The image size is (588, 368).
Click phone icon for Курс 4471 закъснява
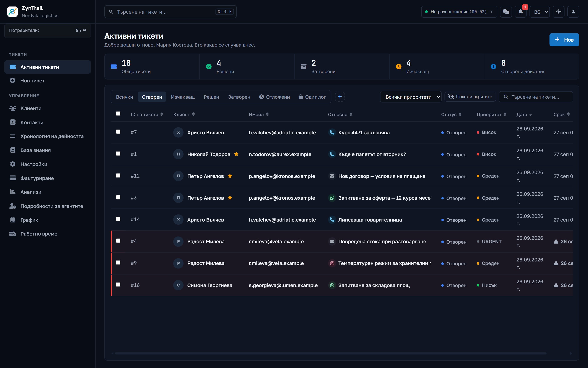(332, 132)
